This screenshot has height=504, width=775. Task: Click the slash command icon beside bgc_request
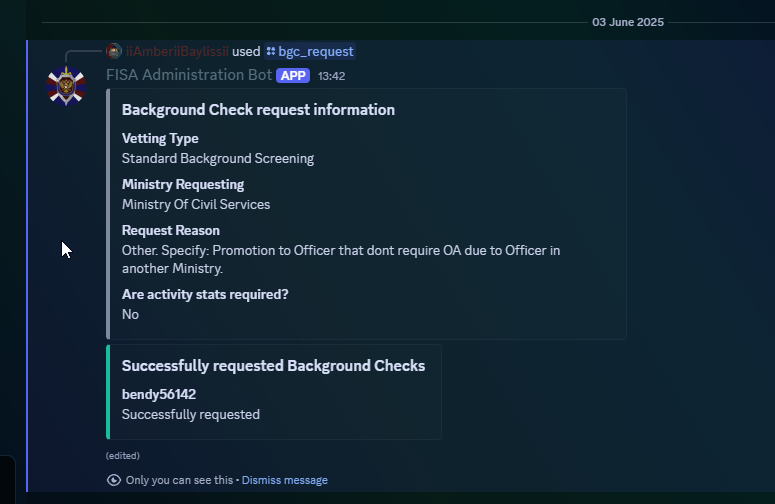(271, 51)
